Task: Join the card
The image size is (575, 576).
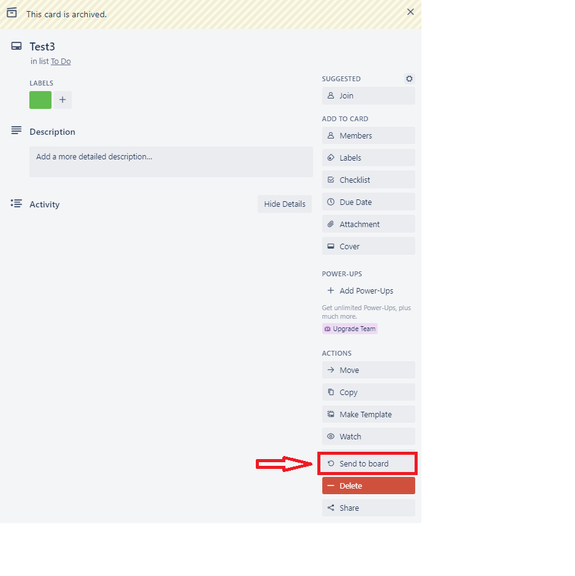Action: pos(368,96)
